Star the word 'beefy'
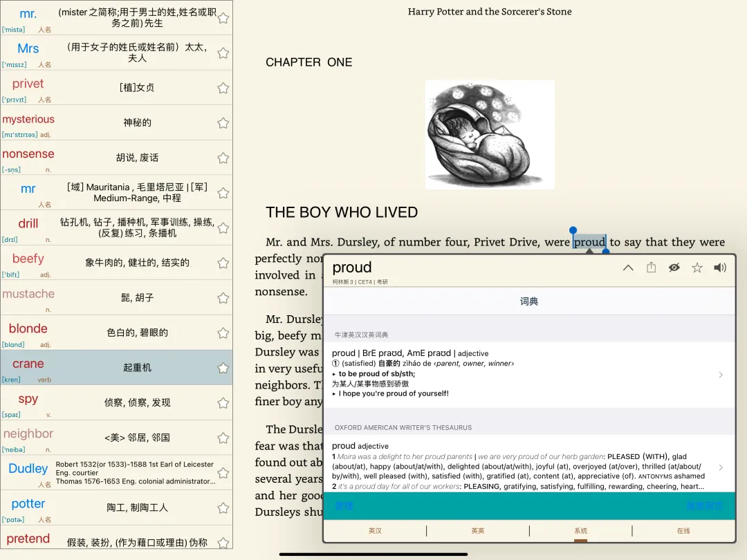747x560 pixels. click(x=223, y=263)
